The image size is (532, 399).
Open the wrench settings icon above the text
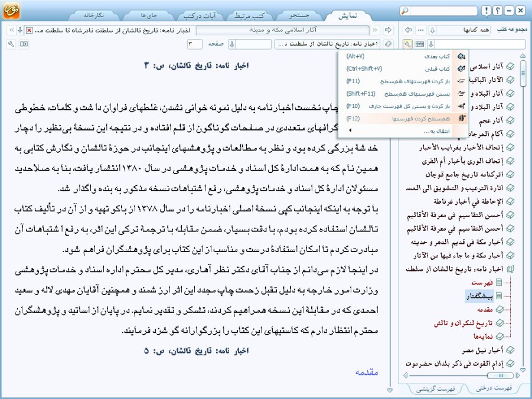(12, 44)
